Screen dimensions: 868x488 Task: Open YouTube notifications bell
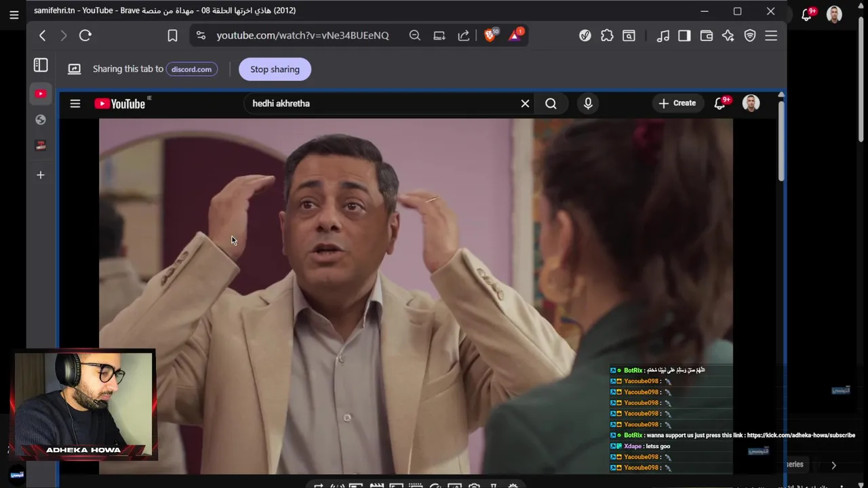coord(721,103)
